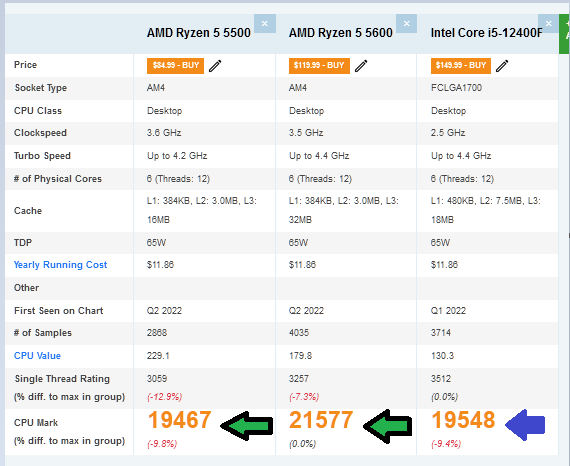Open the Yearly Running Cost link
The image size is (570, 466).
pos(60,265)
